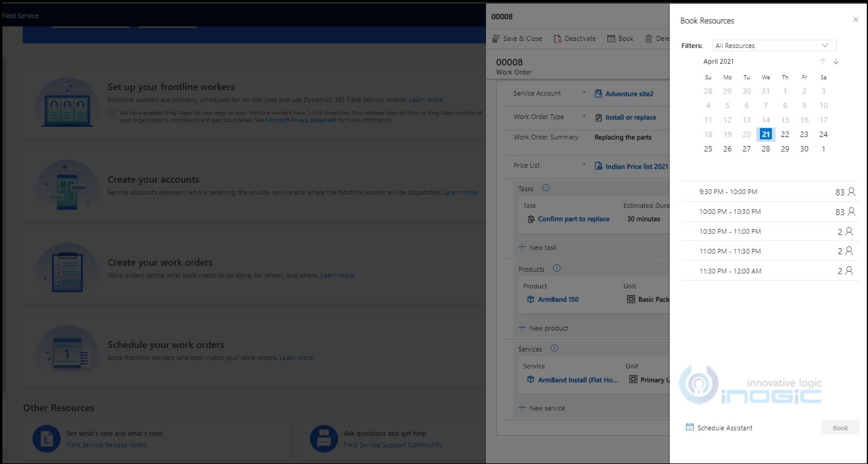868x464 pixels.
Task: Select April 28 in calendar
Action: [766, 148]
